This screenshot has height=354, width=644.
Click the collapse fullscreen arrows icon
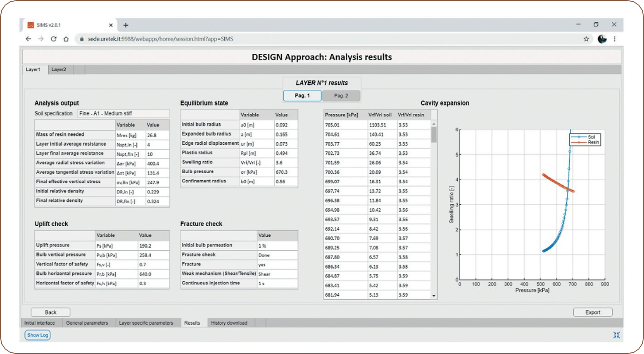pos(616,335)
